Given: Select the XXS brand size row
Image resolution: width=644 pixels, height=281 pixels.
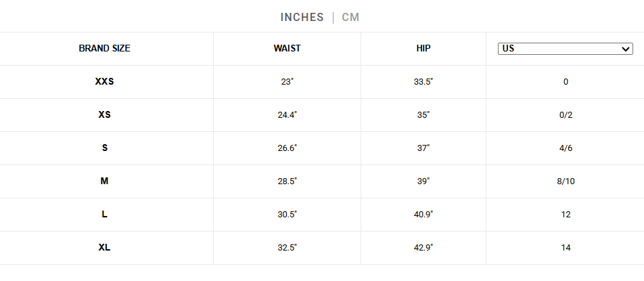Looking at the screenshot, I should [x=104, y=82].
